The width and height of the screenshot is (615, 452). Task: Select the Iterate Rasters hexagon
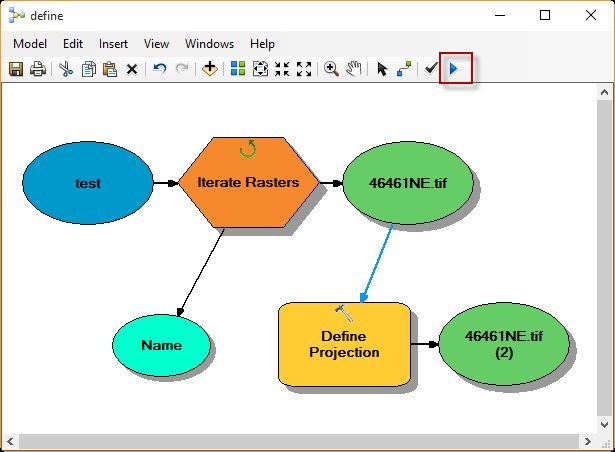pos(249,182)
